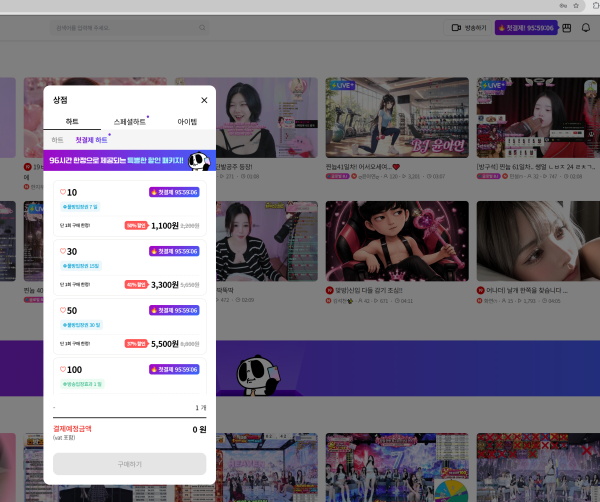
Task: Click the 1,100원 price
Action: (x=165, y=226)
